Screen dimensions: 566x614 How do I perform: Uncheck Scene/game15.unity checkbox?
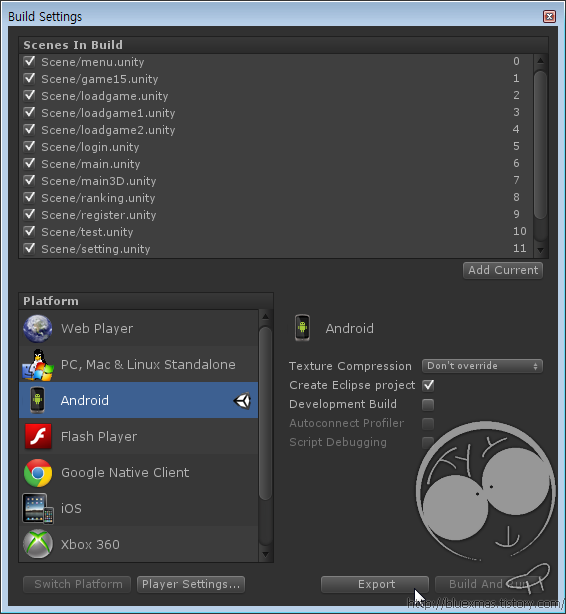29,78
